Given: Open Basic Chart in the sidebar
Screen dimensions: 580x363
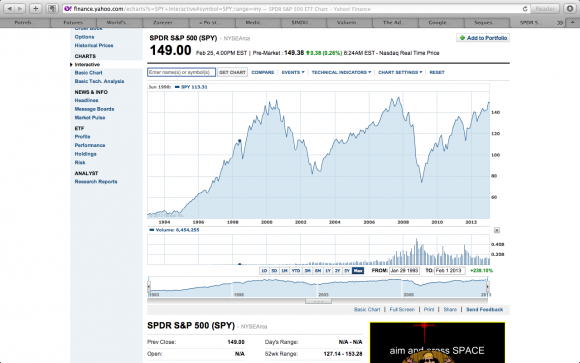Looking at the screenshot, I should coord(88,73).
